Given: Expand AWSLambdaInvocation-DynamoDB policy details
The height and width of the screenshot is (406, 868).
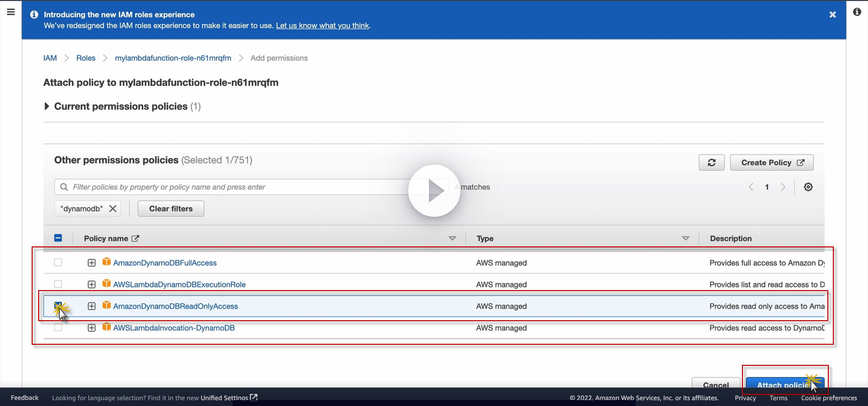Looking at the screenshot, I should [x=91, y=328].
